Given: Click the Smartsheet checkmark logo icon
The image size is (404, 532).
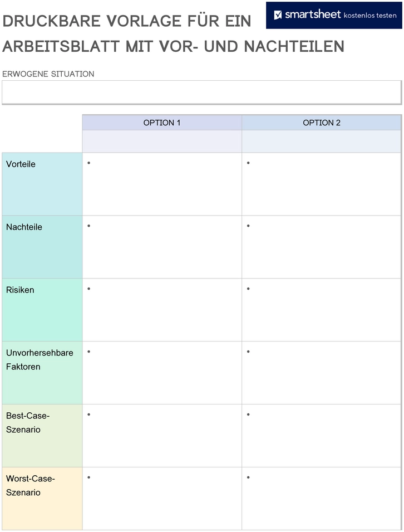Looking at the screenshot, I should [278, 15].
